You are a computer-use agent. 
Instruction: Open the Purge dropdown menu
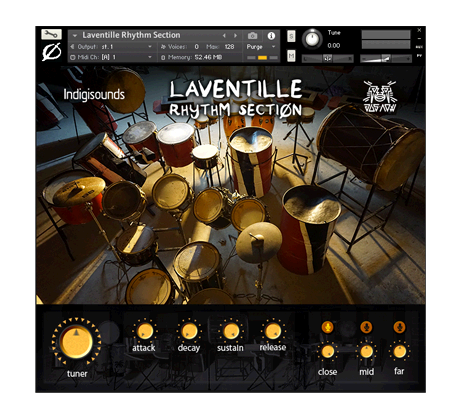coord(261,47)
